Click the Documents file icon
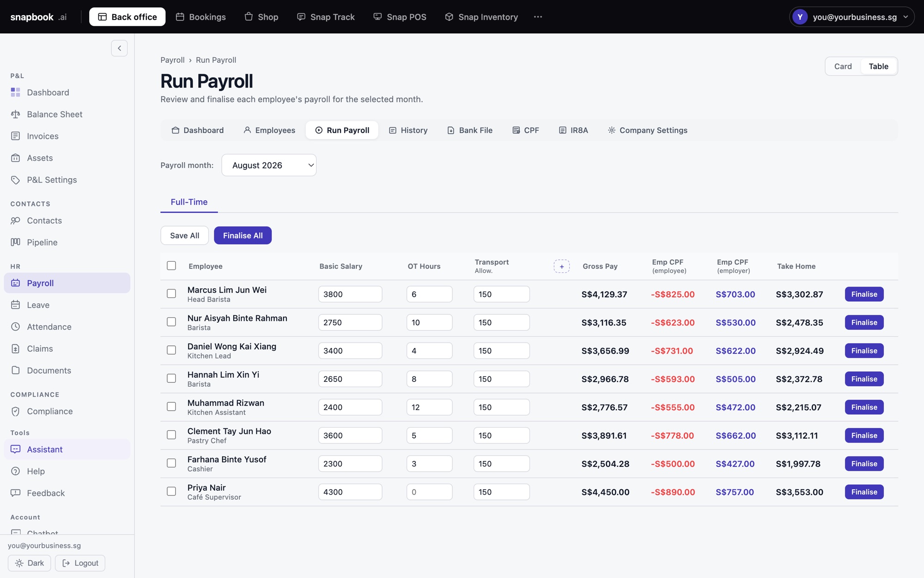 16,370
